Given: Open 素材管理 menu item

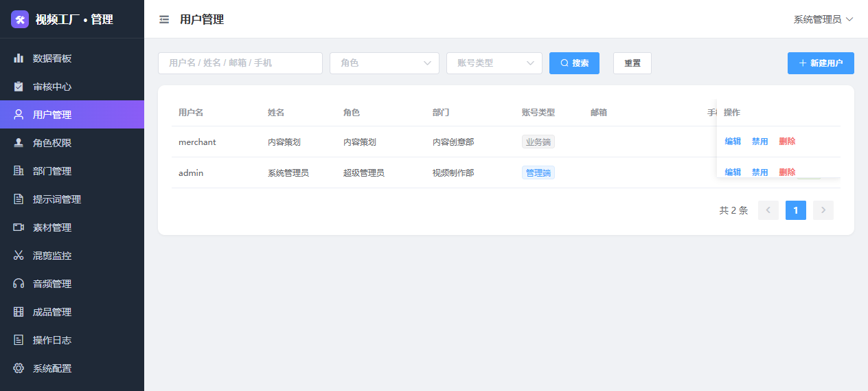Looking at the screenshot, I should point(72,227).
